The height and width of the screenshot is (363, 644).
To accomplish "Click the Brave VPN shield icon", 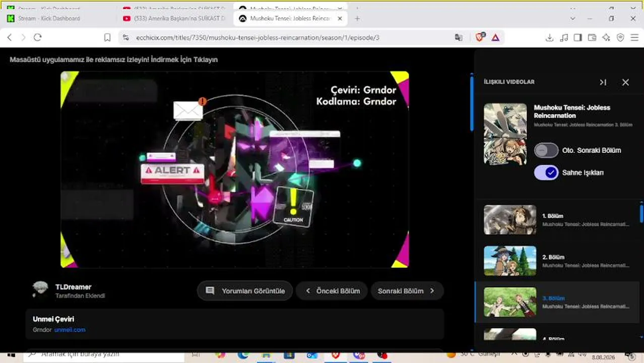I will tap(620, 37).
